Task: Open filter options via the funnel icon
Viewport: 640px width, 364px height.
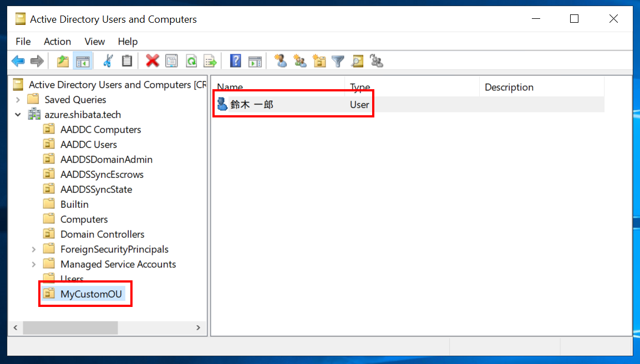Action: (x=338, y=61)
